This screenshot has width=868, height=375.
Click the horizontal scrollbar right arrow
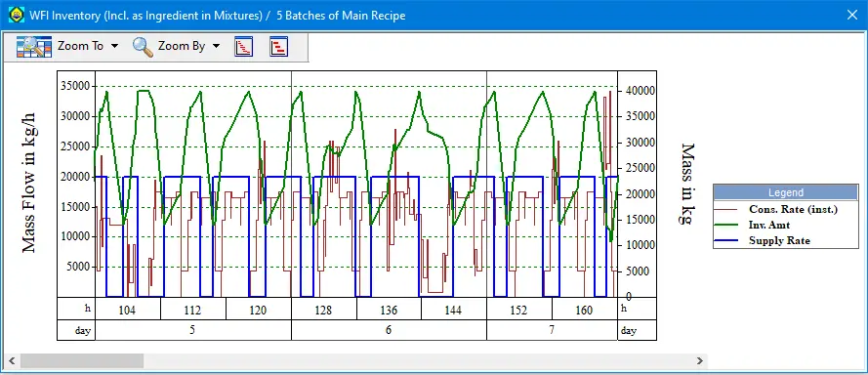pos(700,361)
